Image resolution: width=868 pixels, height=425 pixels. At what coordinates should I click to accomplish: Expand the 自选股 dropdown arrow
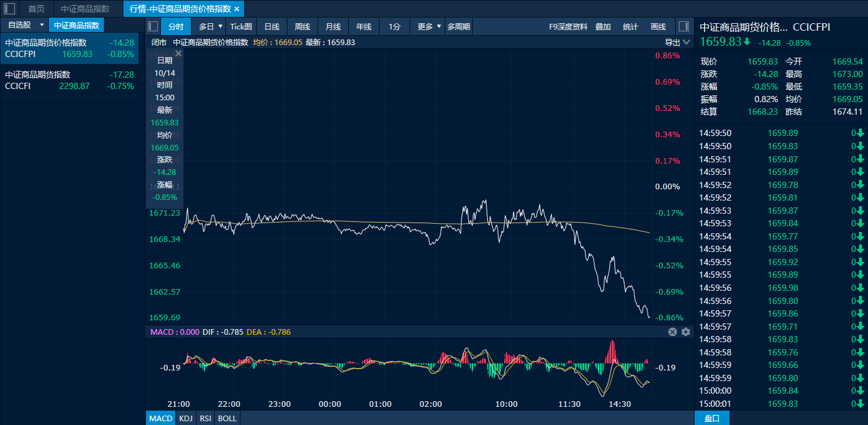pos(42,25)
